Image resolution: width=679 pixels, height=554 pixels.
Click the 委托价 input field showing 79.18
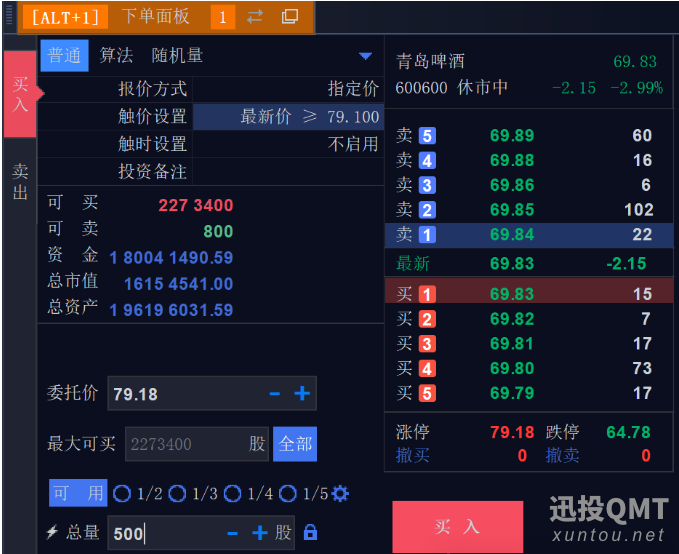(212, 394)
